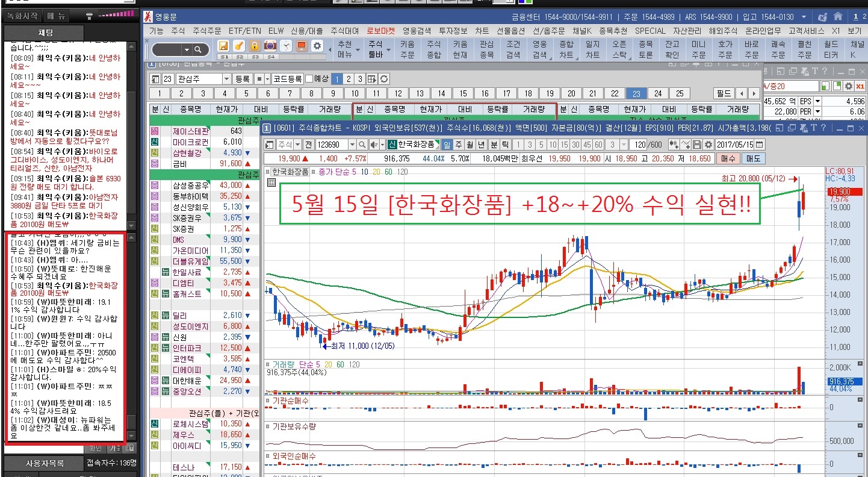
Task: Click the 코드등록 button
Action: tap(287, 79)
